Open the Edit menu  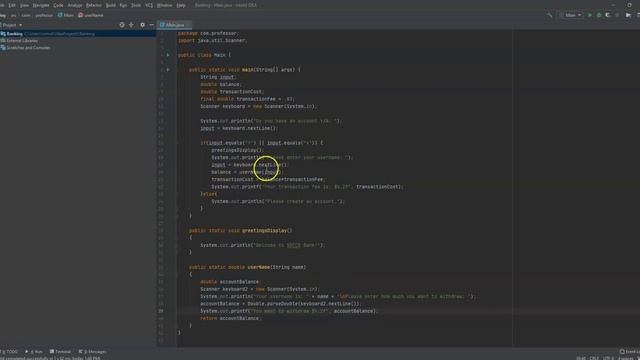point(12,5)
